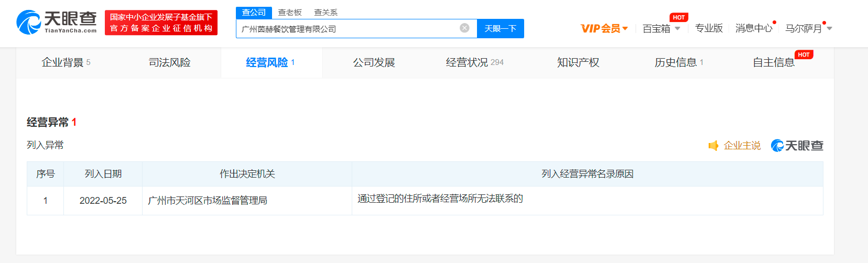868x263 pixels.
Task: Open the 消息中心 link
Action: click(x=754, y=28)
